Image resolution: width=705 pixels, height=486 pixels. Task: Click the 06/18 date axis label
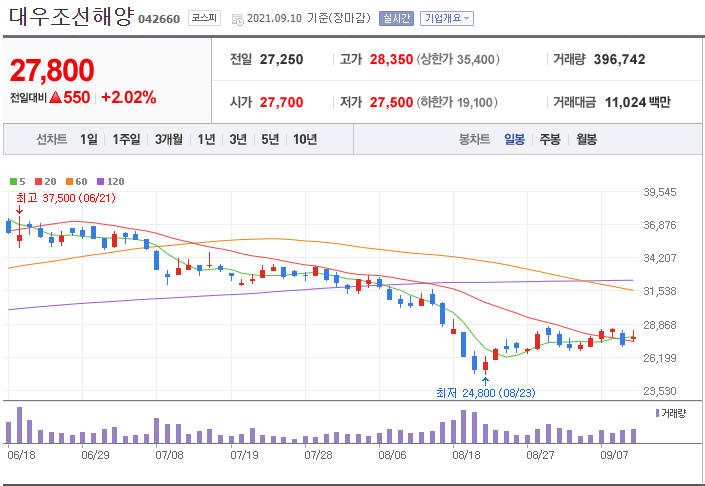tap(21, 455)
